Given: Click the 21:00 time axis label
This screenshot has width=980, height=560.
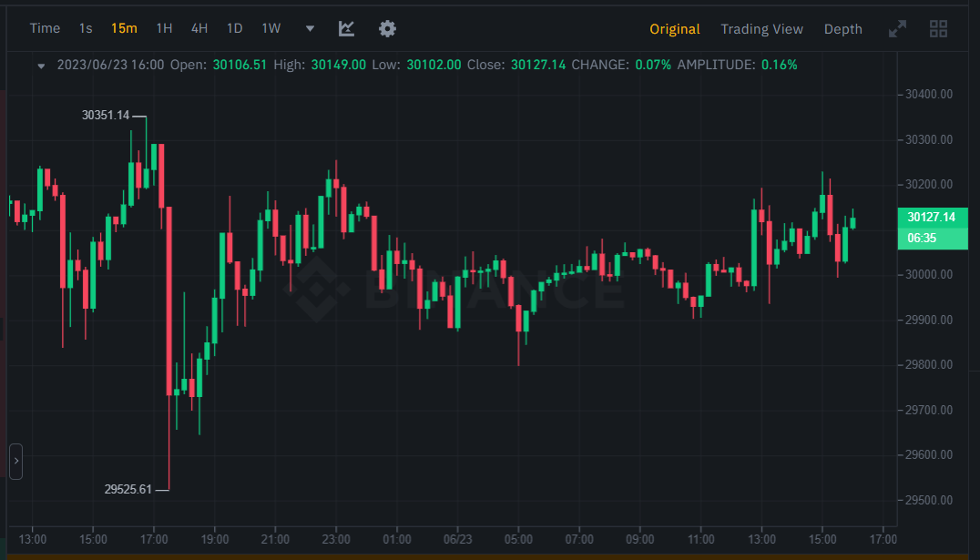Looking at the screenshot, I should point(275,539).
